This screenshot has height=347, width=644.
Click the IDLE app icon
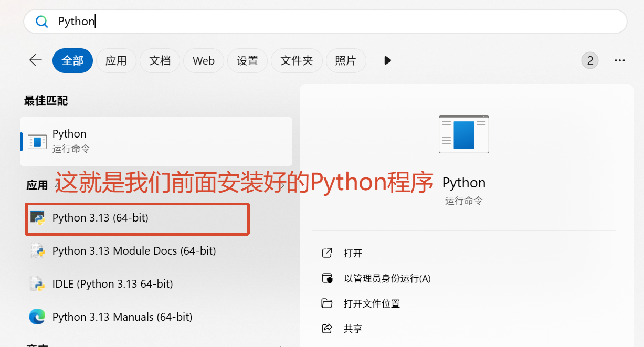[x=37, y=284]
